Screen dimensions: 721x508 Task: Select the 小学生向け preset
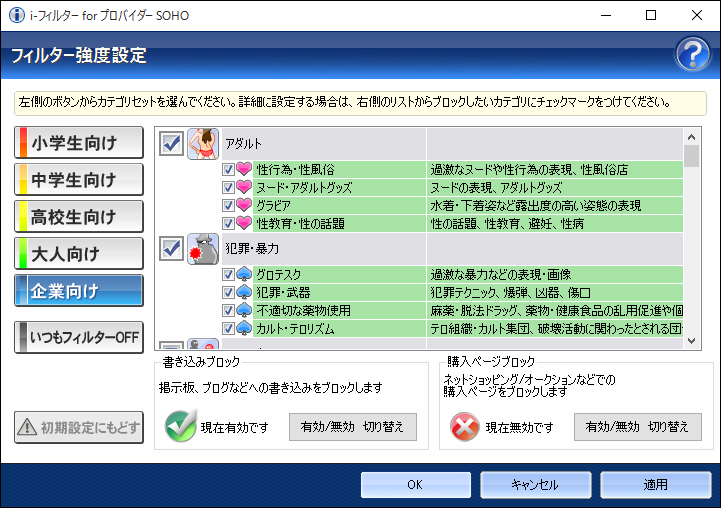(x=79, y=144)
